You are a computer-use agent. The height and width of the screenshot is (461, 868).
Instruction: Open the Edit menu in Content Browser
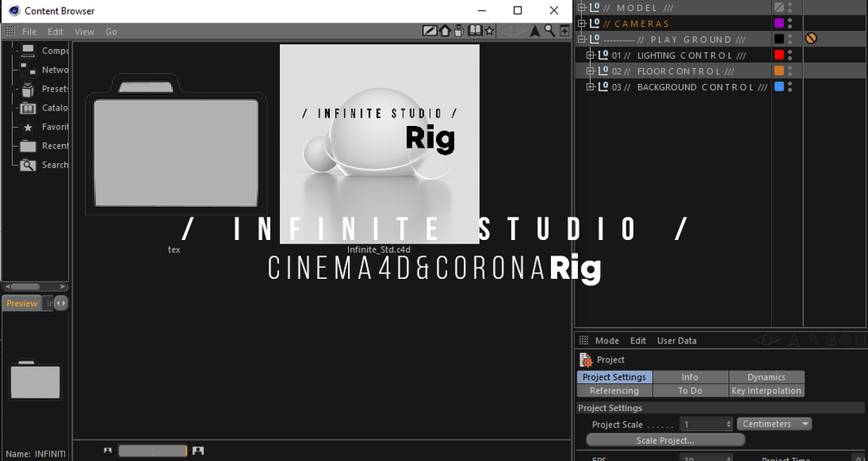[x=55, y=32]
